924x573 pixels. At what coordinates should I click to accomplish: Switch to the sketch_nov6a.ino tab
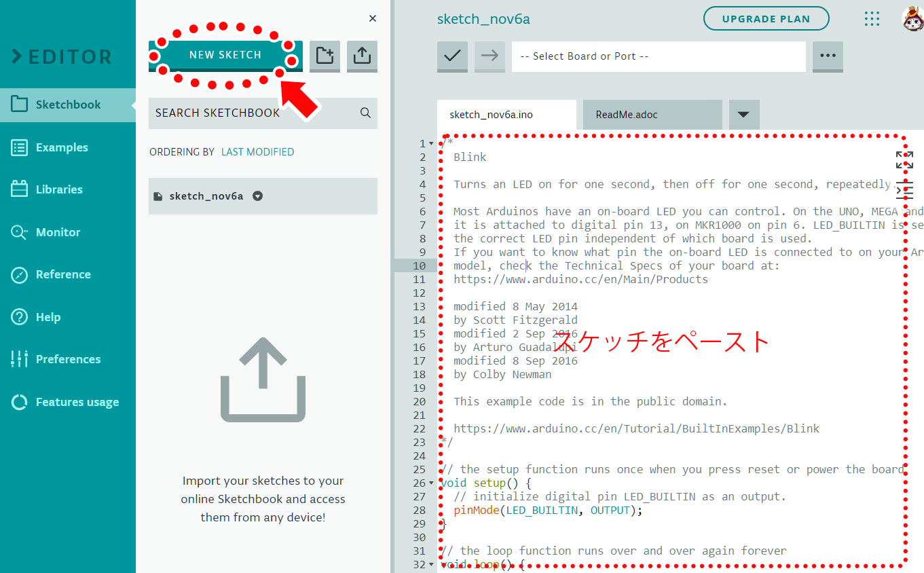pyautogui.click(x=506, y=115)
